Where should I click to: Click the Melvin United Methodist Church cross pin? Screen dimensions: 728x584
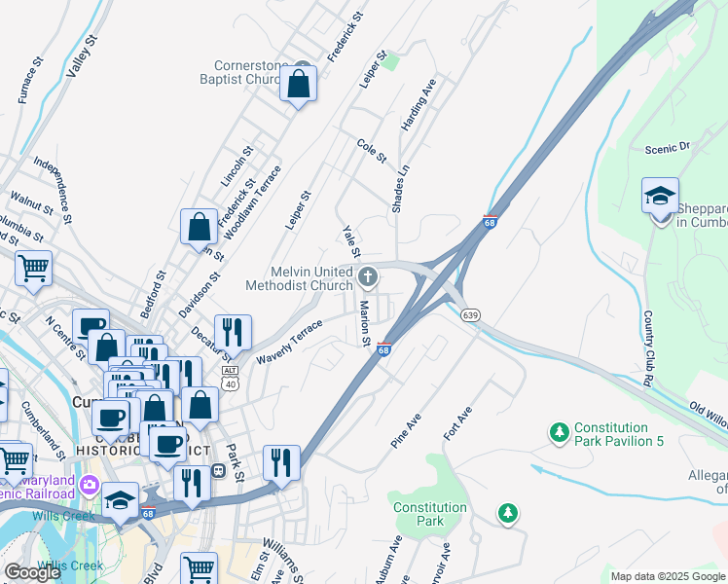pyautogui.click(x=368, y=277)
